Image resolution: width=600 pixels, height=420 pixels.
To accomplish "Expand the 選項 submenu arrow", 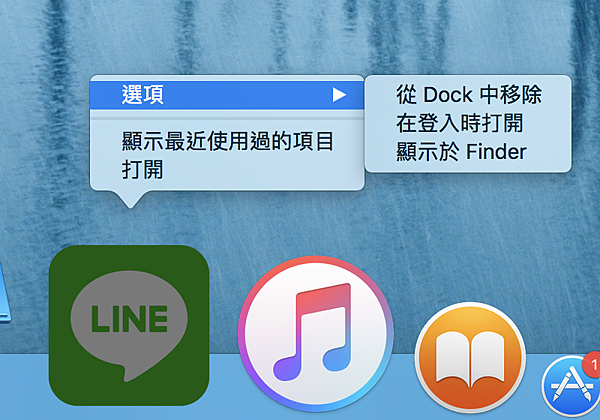I will (339, 94).
